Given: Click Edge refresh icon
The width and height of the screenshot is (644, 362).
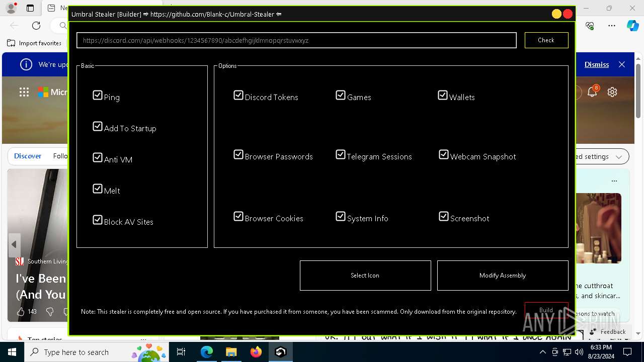Looking at the screenshot, I should click(x=36, y=25).
